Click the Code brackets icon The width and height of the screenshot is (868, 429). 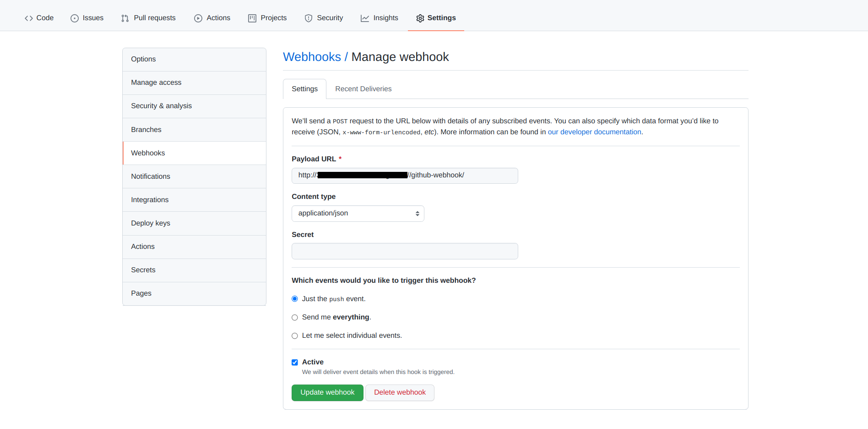point(29,18)
